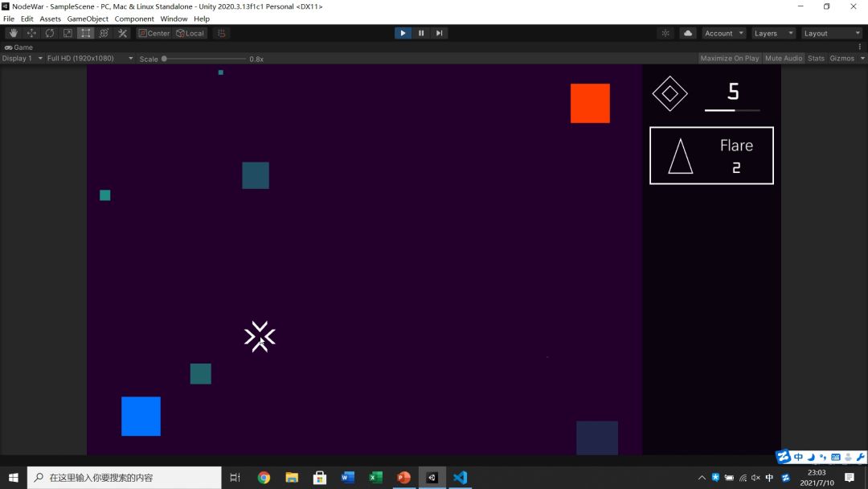Open Unity cloud services panel

point(687,33)
